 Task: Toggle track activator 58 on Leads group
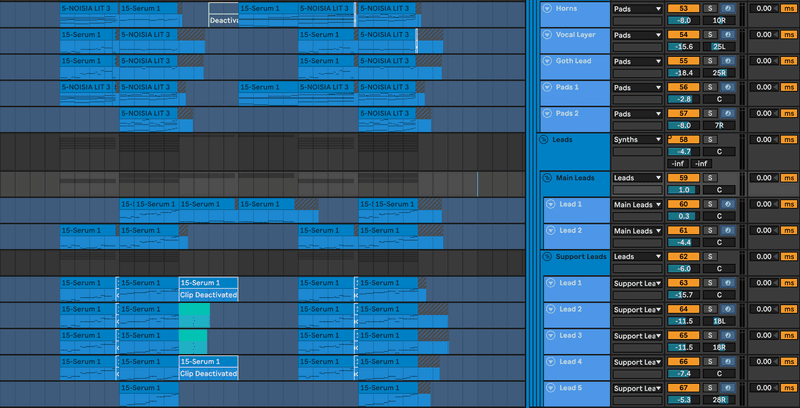pyautogui.click(x=683, y=139)
